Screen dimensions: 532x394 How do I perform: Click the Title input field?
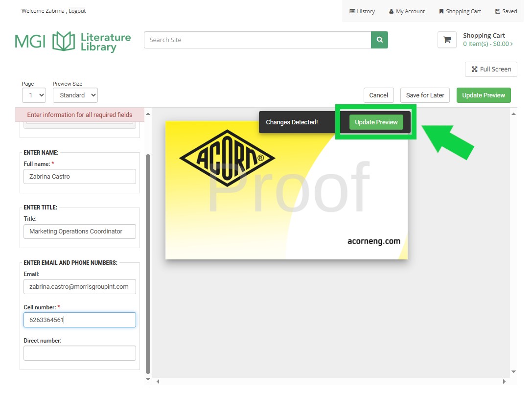[80, 232]
